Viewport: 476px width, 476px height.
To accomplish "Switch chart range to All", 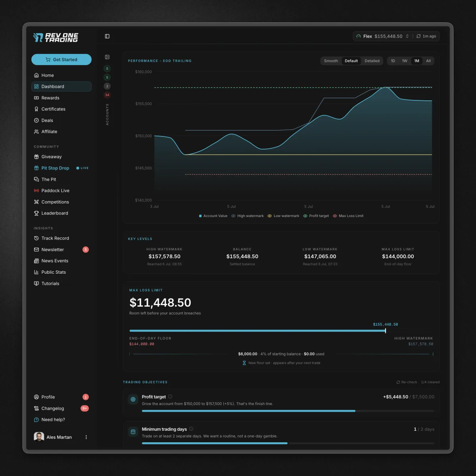I will (x=428, y=61).
